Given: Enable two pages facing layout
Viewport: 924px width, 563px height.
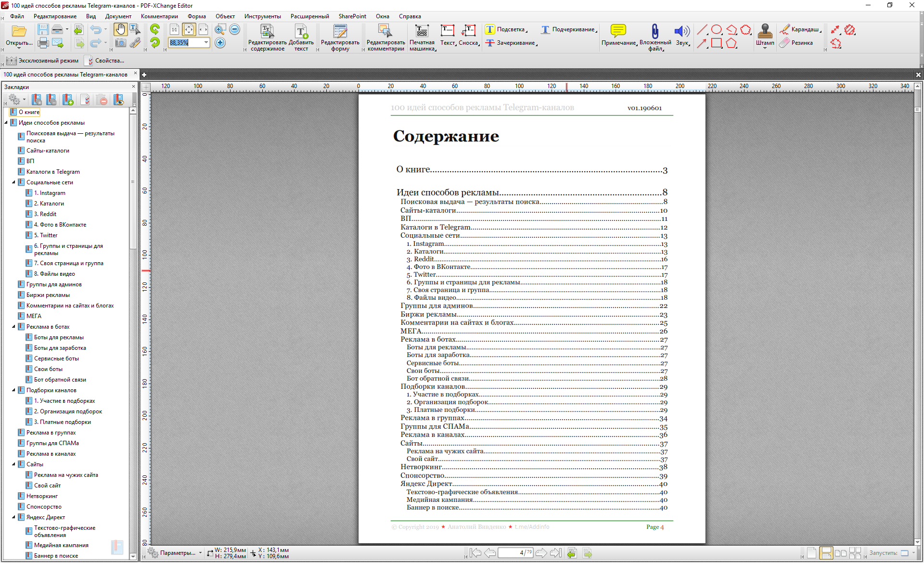Looking at the screenshot, I should [x=840, y=553].
